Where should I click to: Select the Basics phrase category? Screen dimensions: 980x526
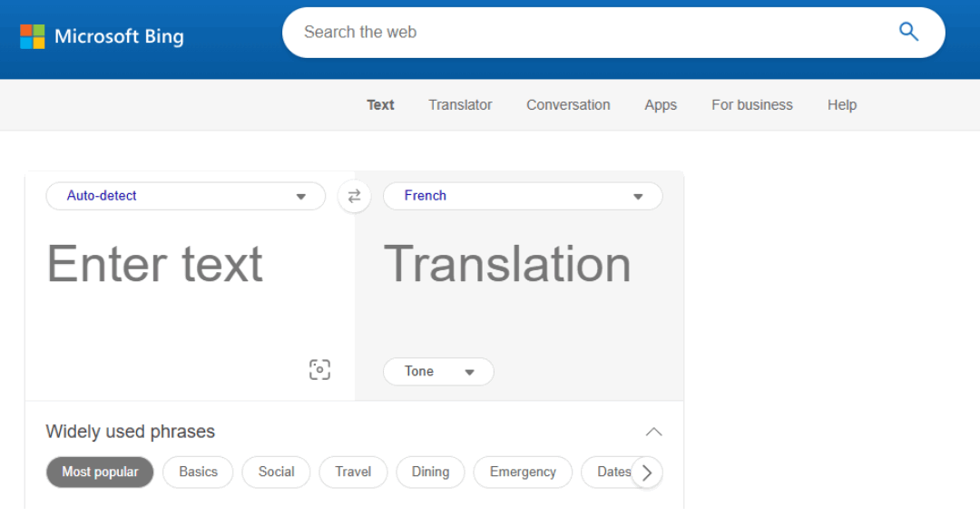(x=198, y=472)
